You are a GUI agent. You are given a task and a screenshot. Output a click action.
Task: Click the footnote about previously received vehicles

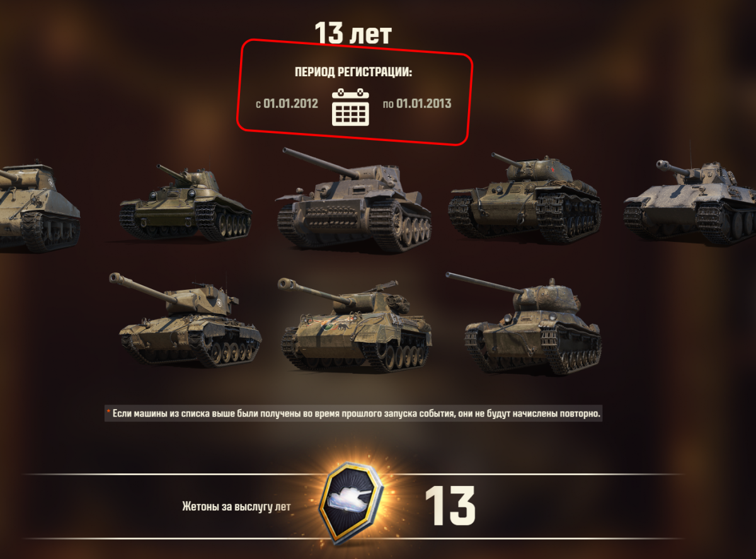[x=353, y=414]
